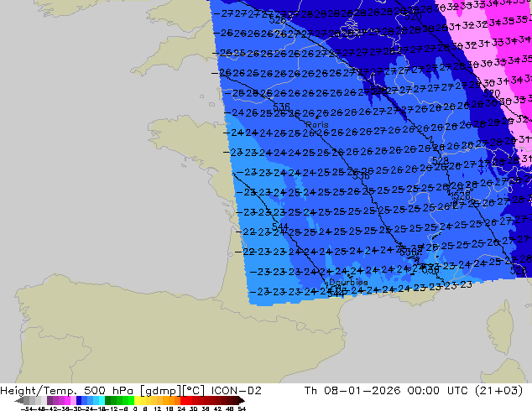Click the (21+03) forecast run text
This screenshot has width=532, height=411.
(x=499, y=391)
